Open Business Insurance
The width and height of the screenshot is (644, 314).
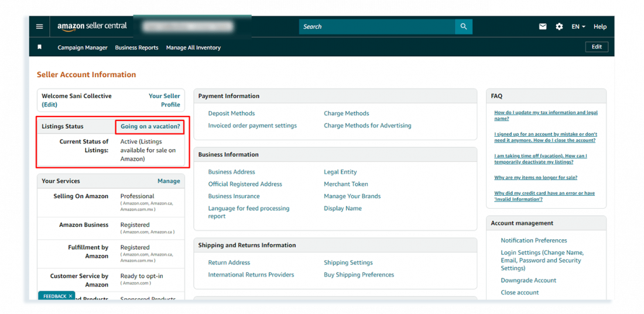[234, 196]
